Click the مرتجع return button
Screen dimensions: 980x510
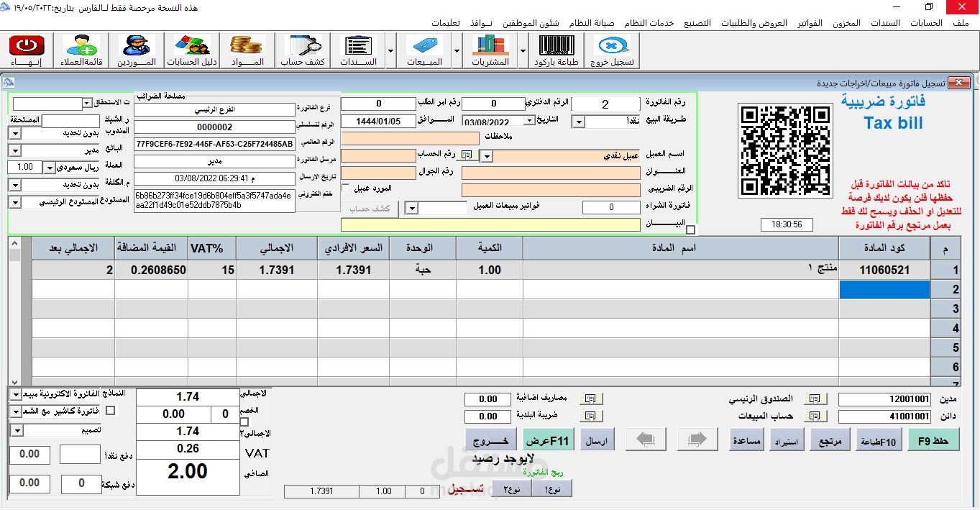[x=830, y=440]
